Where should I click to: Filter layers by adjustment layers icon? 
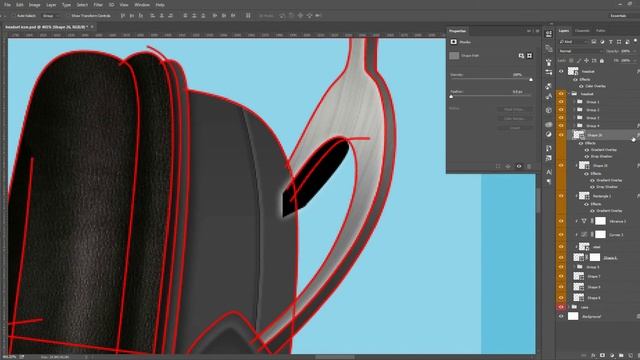coord(602,42)
